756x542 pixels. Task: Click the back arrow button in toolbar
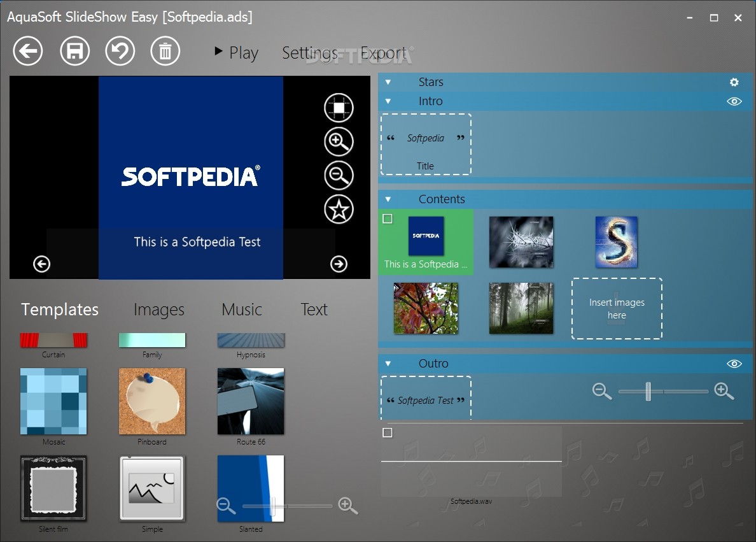tap(28, 51)
